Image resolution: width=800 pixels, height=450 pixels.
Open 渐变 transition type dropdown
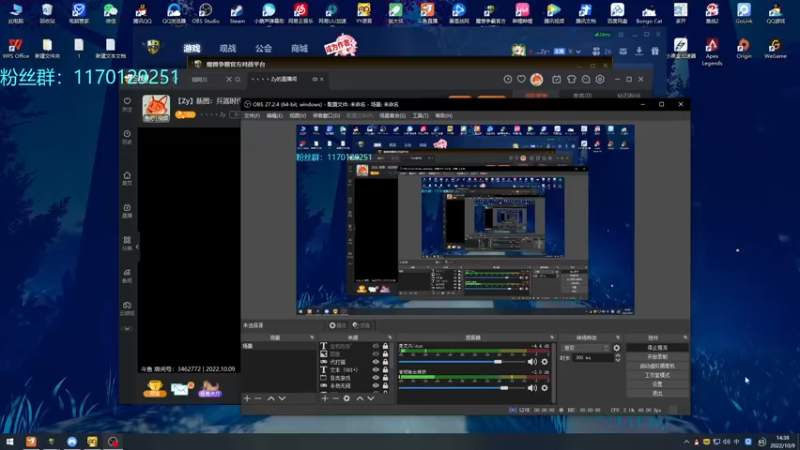point(585,348)
